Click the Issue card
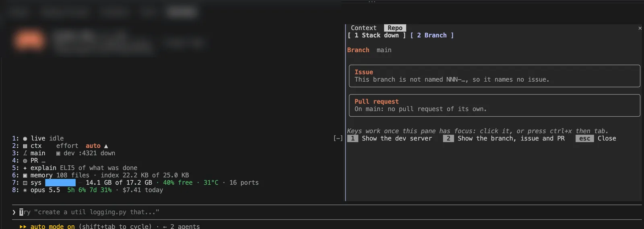Viewport: 644px width, 229px height. click(x=494, y=76)
